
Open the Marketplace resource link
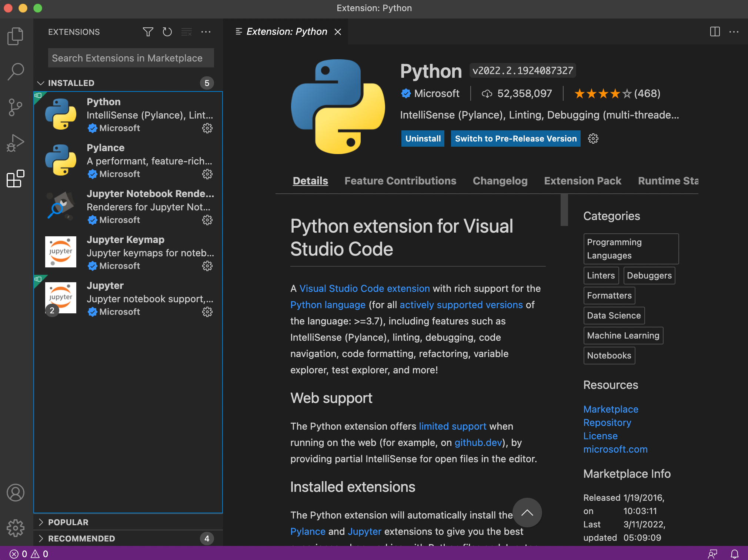pos(611,409)
